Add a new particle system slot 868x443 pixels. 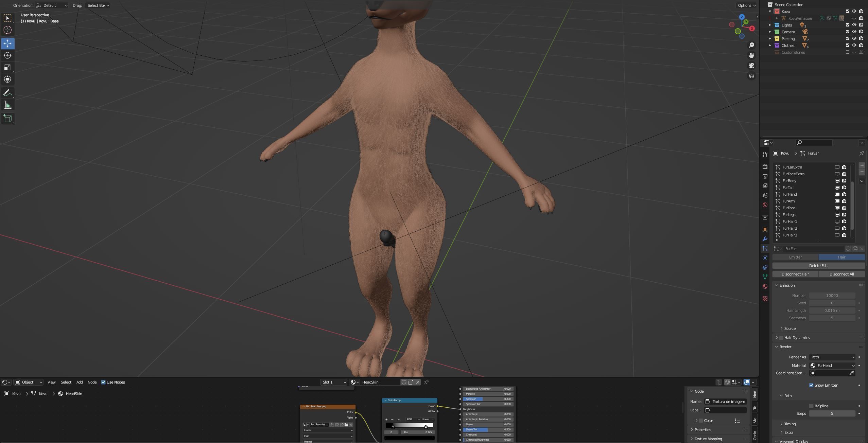point(862,165)
